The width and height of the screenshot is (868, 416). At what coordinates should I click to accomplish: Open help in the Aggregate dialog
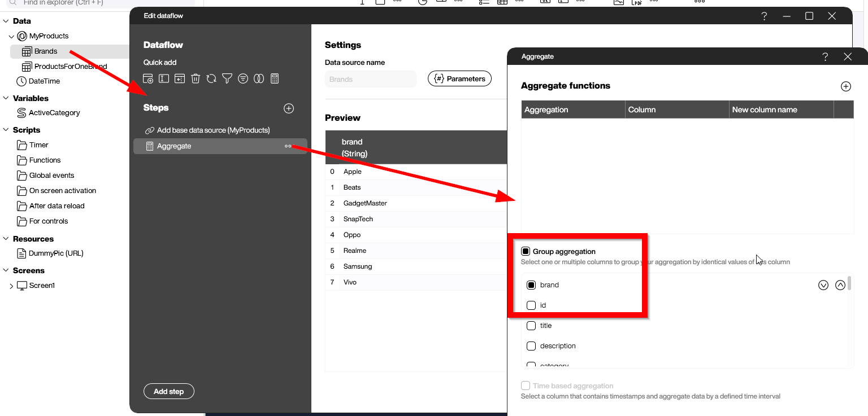(825, 56)
